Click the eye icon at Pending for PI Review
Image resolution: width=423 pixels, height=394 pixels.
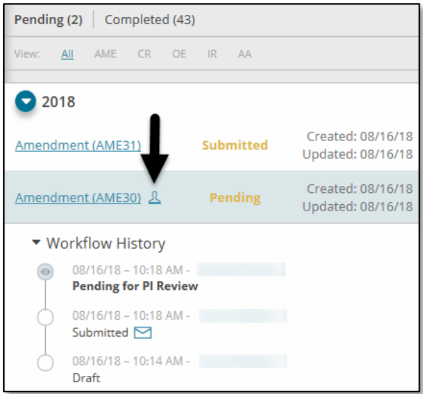coord(45,272)
